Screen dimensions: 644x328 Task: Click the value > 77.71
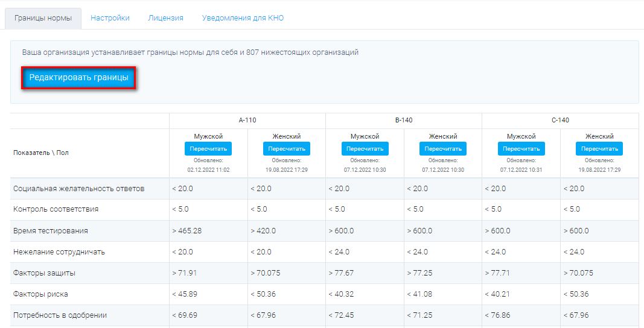497,273
